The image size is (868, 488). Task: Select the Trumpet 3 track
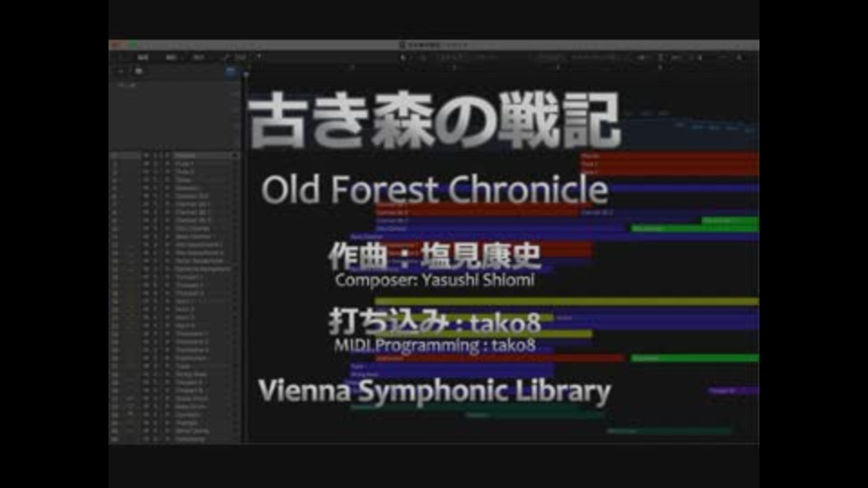click(x=175, y=293)
